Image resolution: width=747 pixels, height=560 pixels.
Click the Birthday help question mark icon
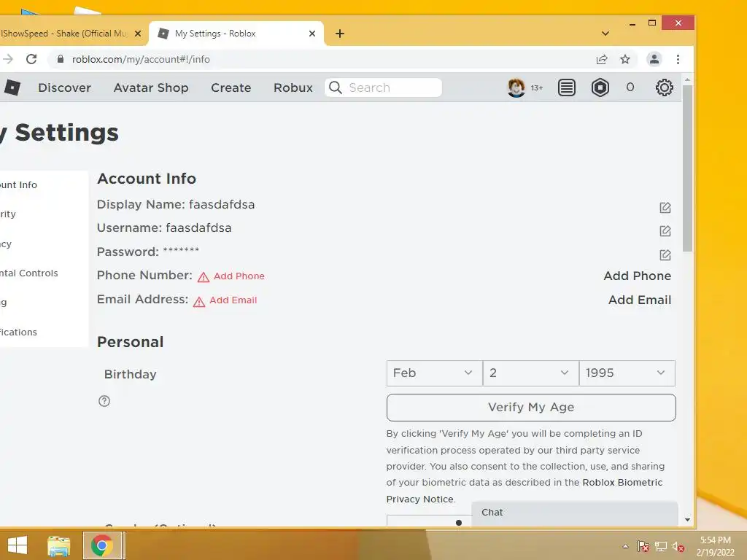coord(104,401)
